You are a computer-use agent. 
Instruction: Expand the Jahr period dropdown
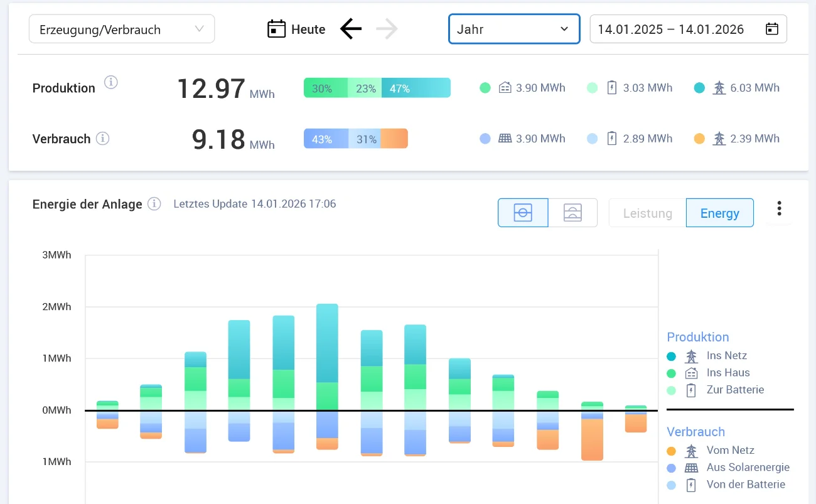[513, 29]
